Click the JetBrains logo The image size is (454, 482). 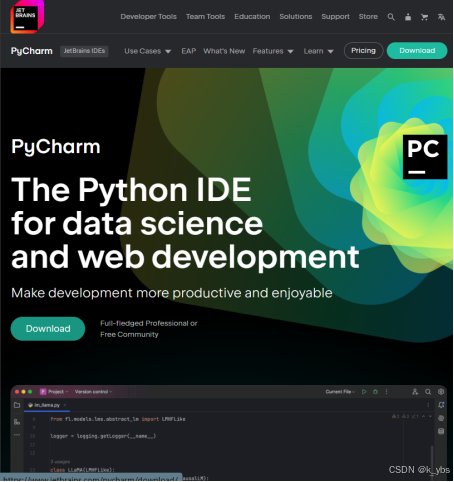[27, 17]
